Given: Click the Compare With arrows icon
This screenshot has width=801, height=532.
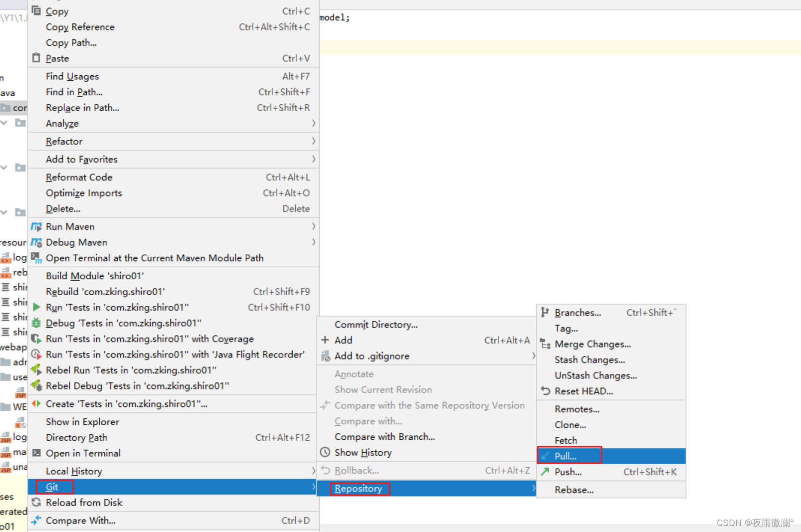Looking at the screenshot, I should 36,520.
